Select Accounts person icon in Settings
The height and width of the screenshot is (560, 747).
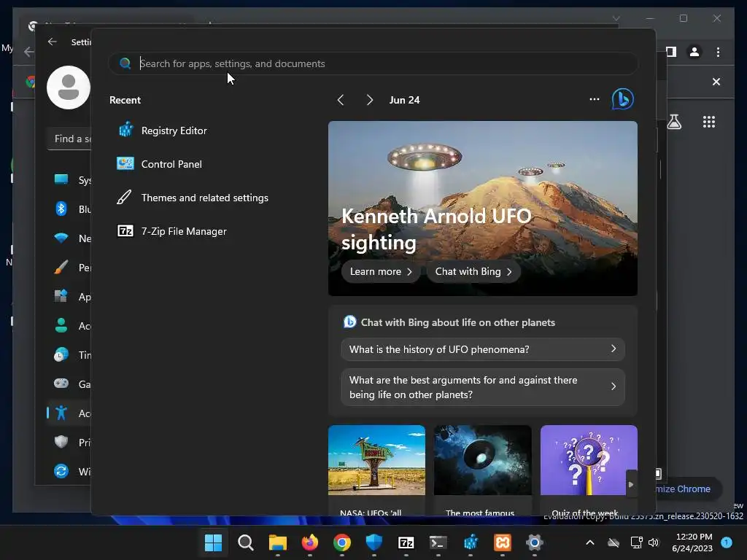pyautogui.click(x=61, y=326)
